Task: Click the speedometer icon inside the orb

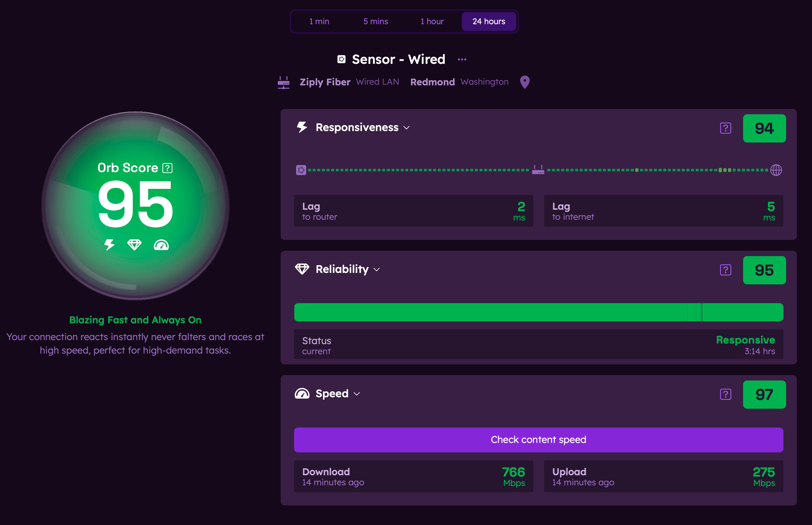Action: [161, 245]
